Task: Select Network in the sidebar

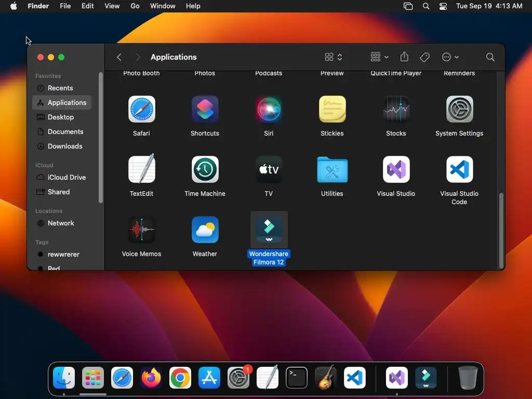Action: point(62,223)
